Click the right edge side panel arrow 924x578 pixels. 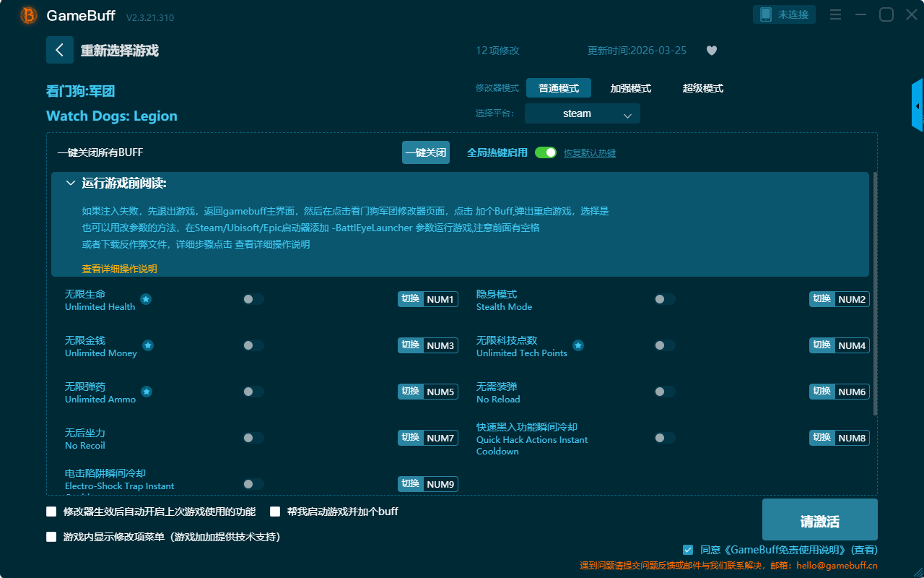coord(918,106)
